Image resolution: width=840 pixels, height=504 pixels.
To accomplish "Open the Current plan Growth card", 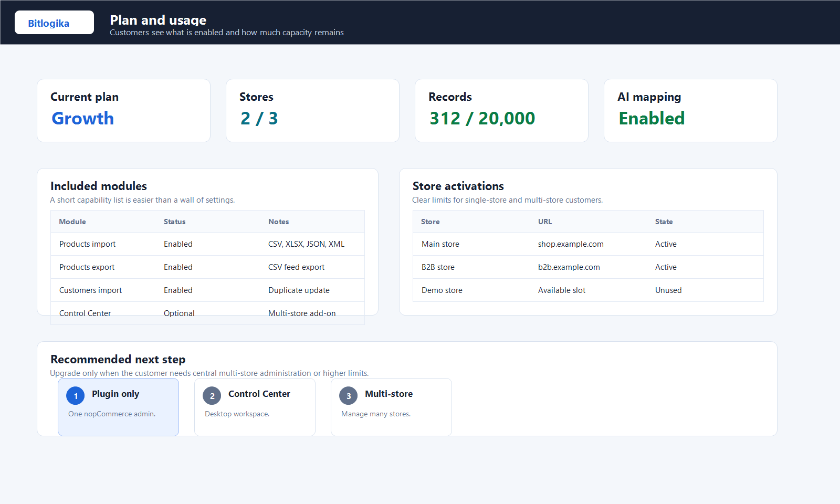I will (x=123, y=110).
